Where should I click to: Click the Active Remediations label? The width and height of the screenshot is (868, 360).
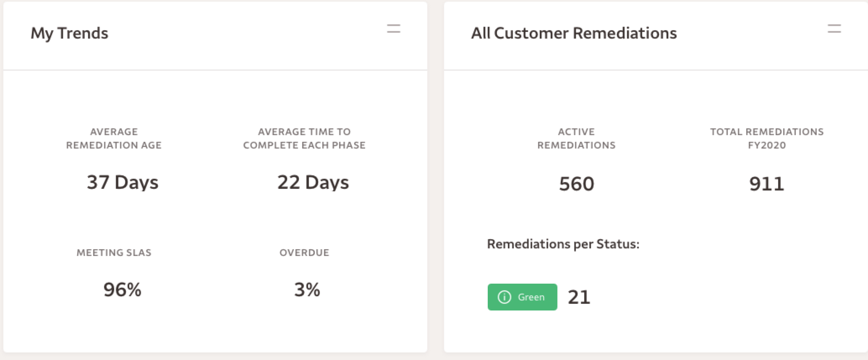coord(576,138)
